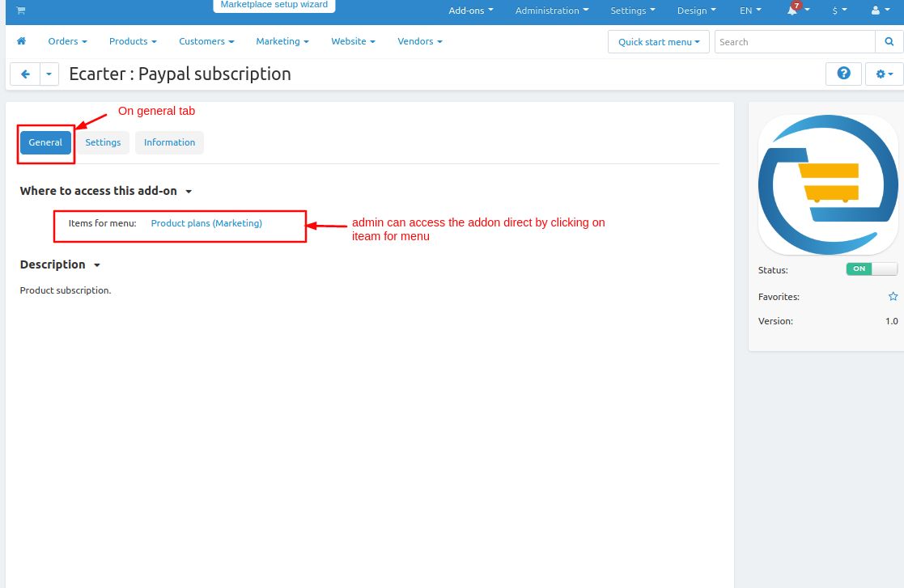Image resolution: width=904 pixels, height=588 pixels.
Task: Switch to the Settings tab
Action: [x=104, y=142]
